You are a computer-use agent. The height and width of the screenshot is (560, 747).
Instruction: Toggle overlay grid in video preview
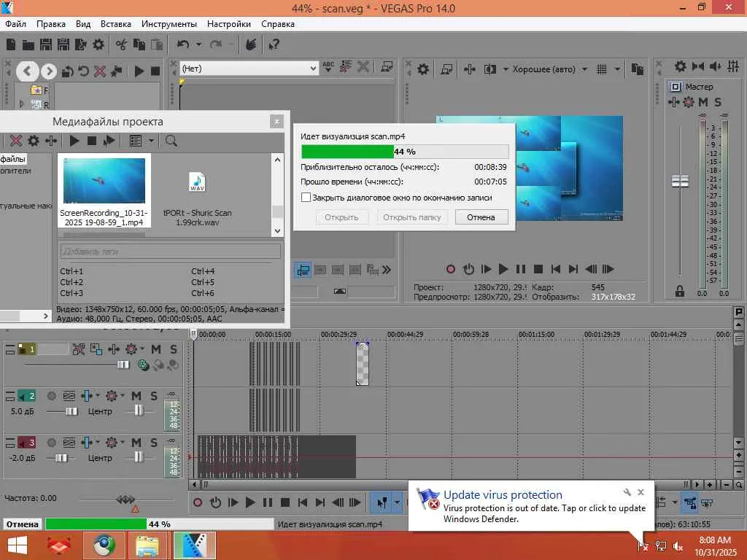(602, 69)
